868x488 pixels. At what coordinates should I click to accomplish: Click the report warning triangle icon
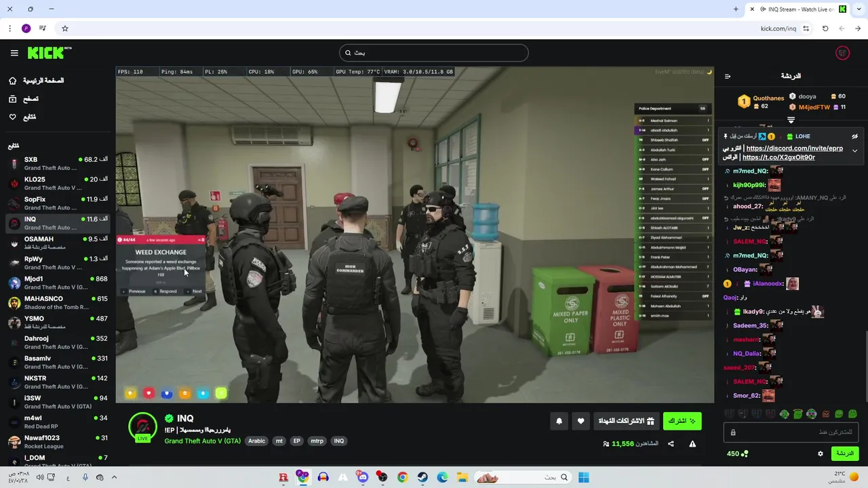[x=692, y=444]
